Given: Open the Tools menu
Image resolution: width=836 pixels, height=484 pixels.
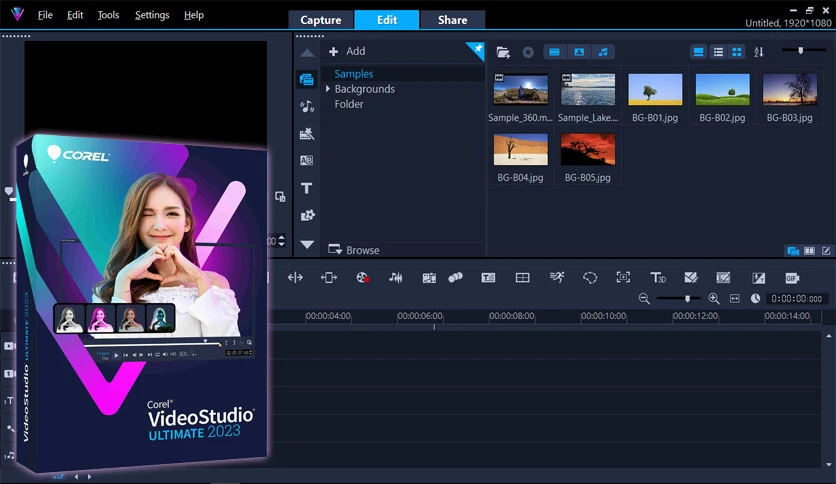Looking at the screenshot, I should pos(108,15).
